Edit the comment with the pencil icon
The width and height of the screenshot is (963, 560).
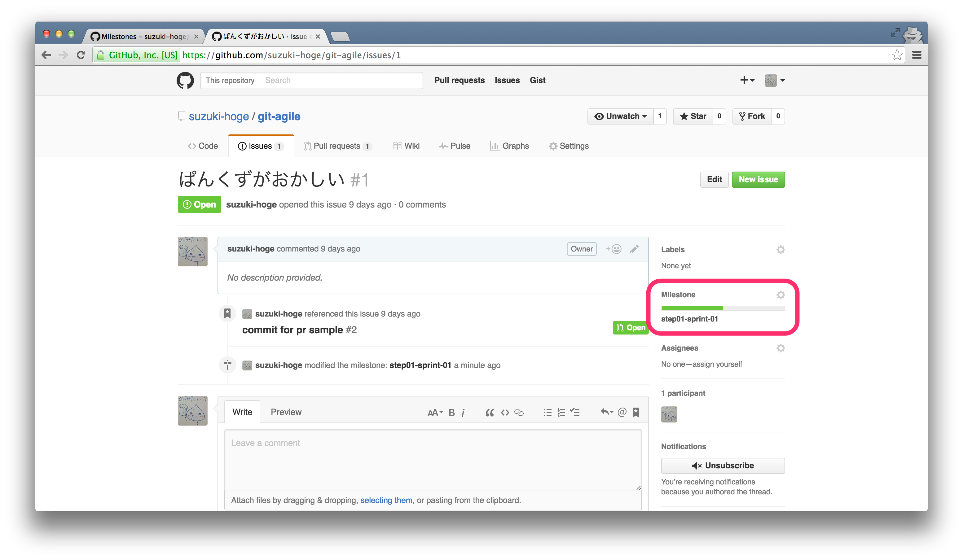click(634, 249)
